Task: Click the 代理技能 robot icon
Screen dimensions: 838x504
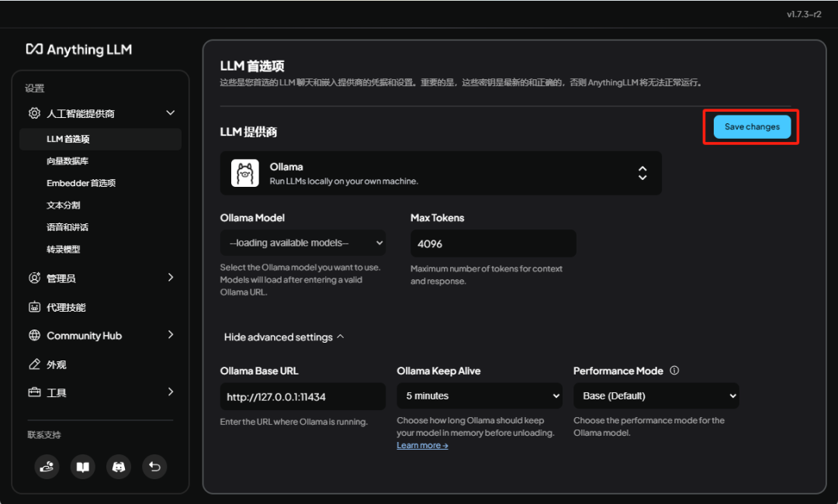Action: [x=34, y=307]
